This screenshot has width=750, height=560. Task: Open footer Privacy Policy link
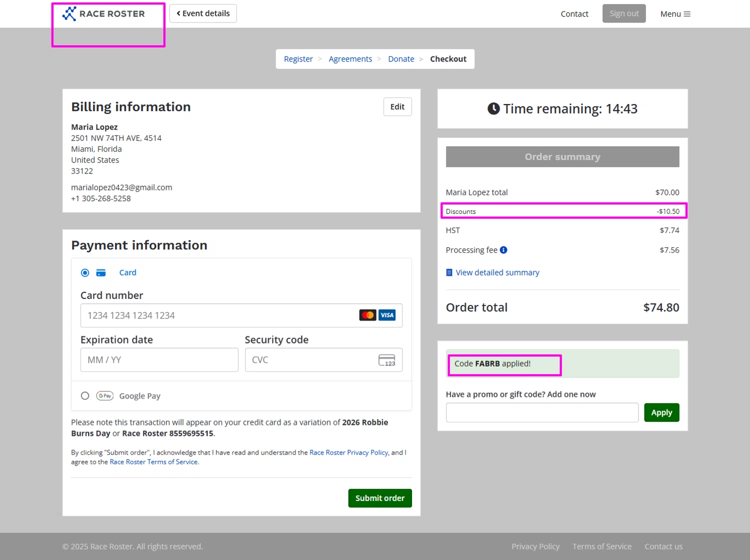click(535, 546)
